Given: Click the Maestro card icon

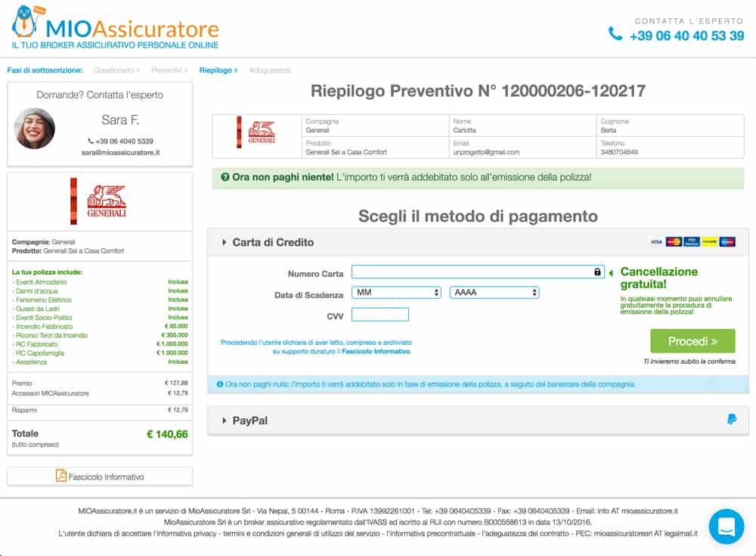Looking at the screenshot, I should pyautogui.click(x=727, y=241).
